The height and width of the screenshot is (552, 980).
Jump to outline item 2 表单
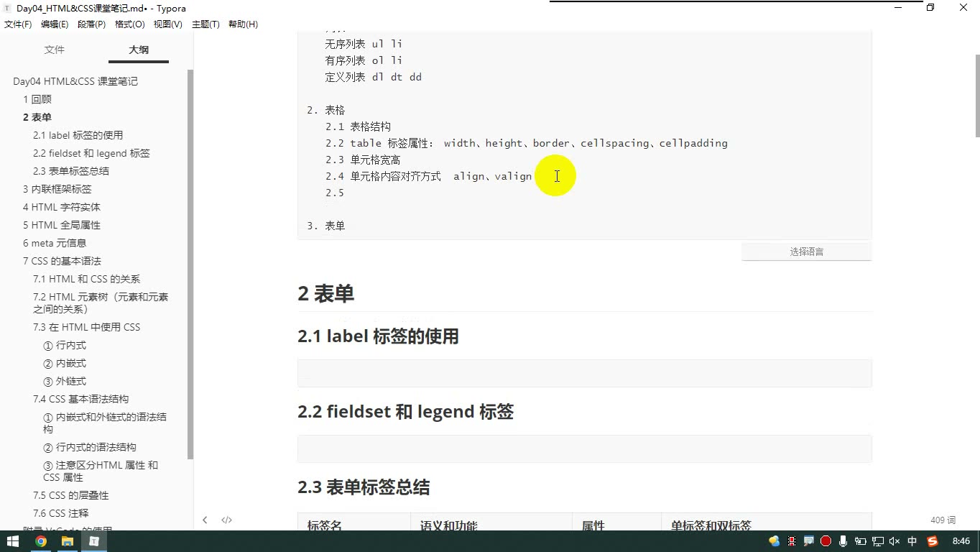(x=37, y=117)
